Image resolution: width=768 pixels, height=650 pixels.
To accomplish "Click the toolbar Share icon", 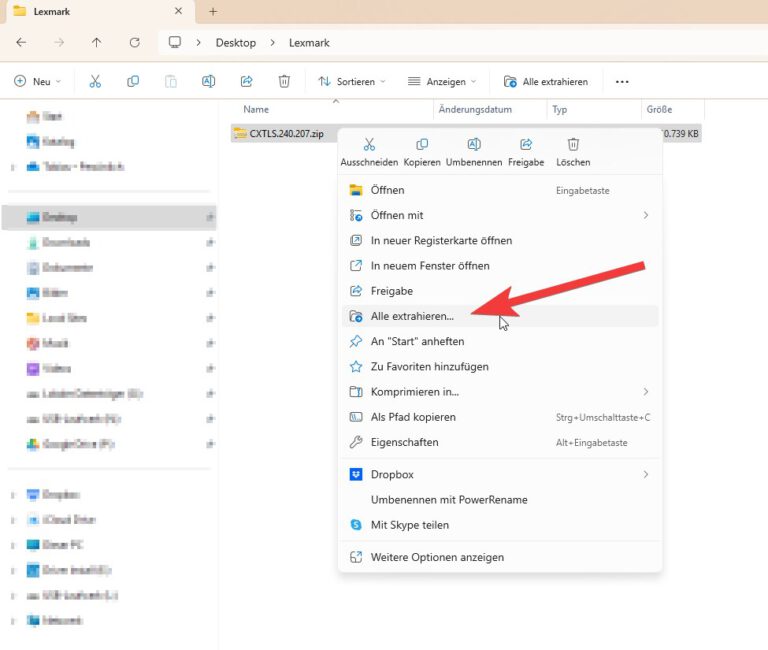I will coord(246,81).
